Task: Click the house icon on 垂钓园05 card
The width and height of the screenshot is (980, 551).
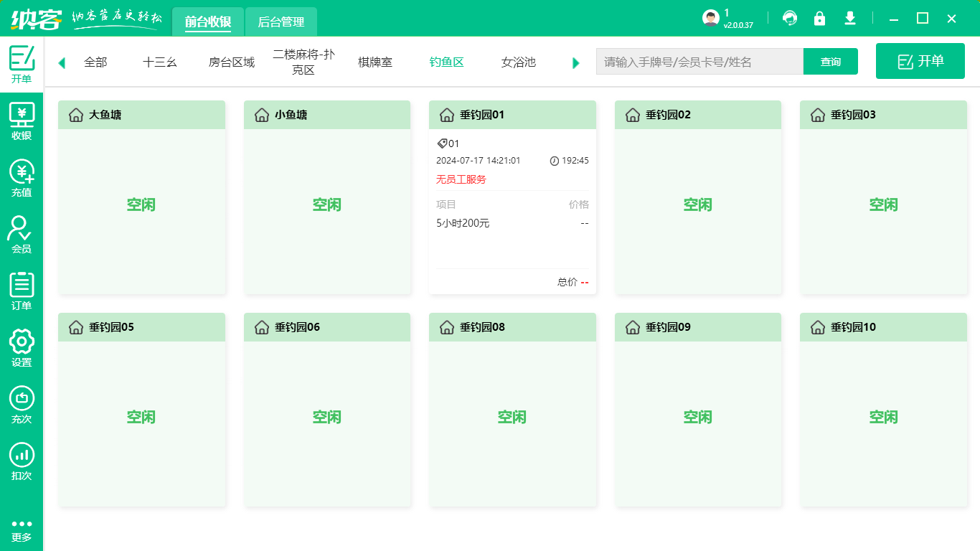Action: click(75, 327)
